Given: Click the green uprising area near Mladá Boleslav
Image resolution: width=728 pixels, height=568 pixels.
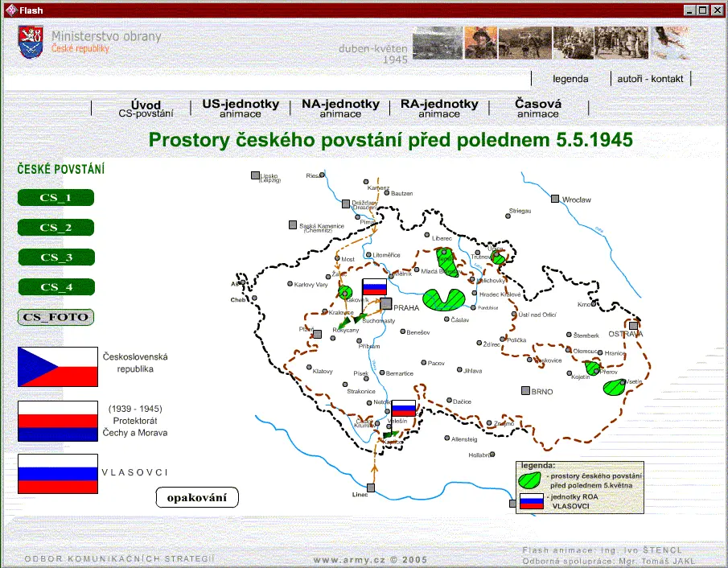Looking at the screenshot, I should [446, 263].
